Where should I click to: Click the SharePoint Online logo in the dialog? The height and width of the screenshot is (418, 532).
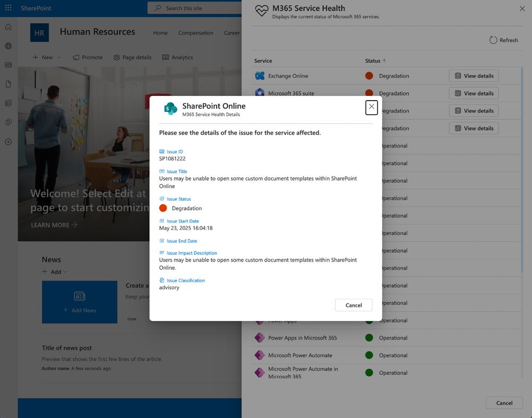tap(171, 109)
